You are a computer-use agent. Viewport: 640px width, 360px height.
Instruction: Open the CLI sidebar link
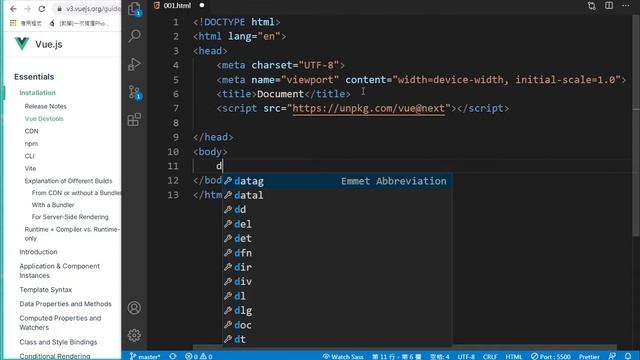[29, 156]
